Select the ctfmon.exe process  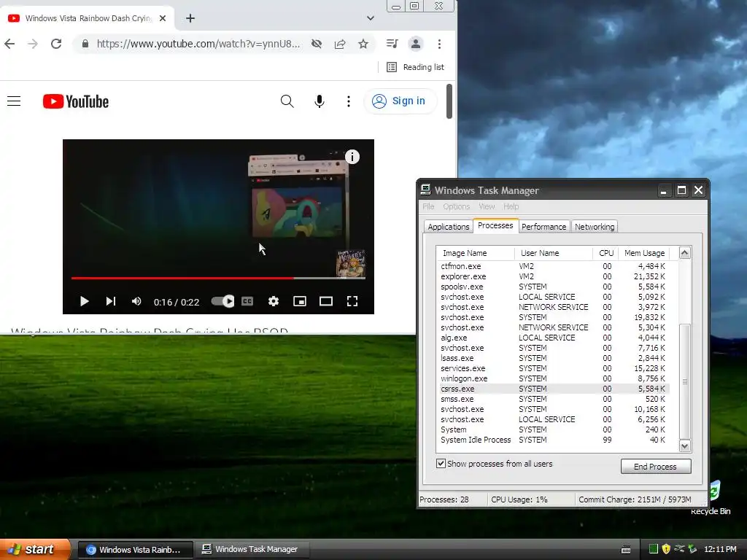pos(554,266)
